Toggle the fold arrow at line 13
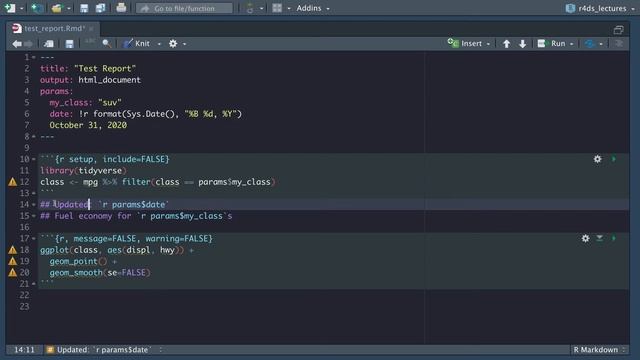Image resolution: width=640 pixels, height=360 pixels. tap(34, 193)
